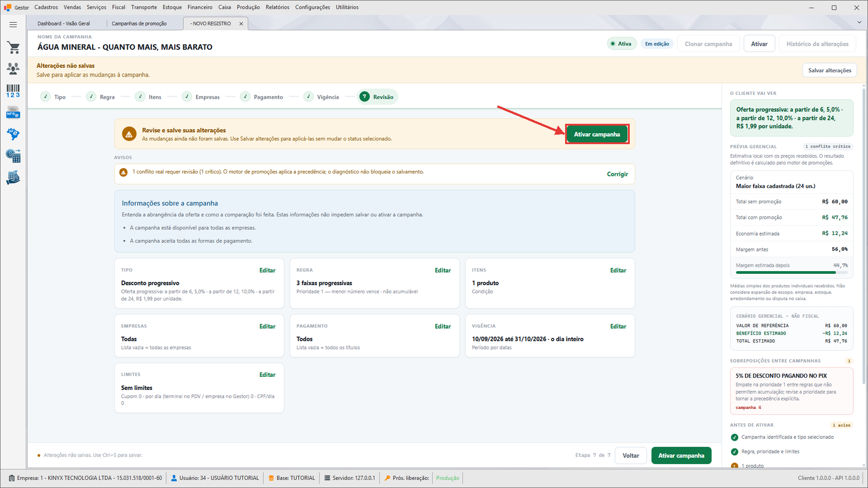Screen dimensions: 868x488
Task: Open the NFS-e sidebar icon
Action: coord(13,113)
